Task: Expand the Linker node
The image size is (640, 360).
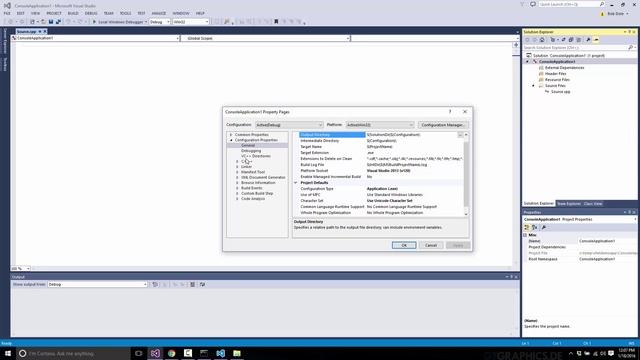Action: click(x=237, y=167)
